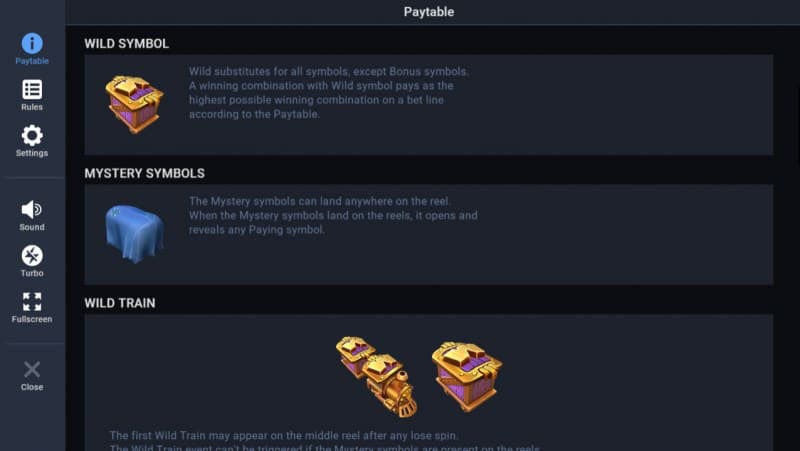This screenshot has height=451, width=800.
Task: Open the Paytable info section
Action: tap(32, 48)
